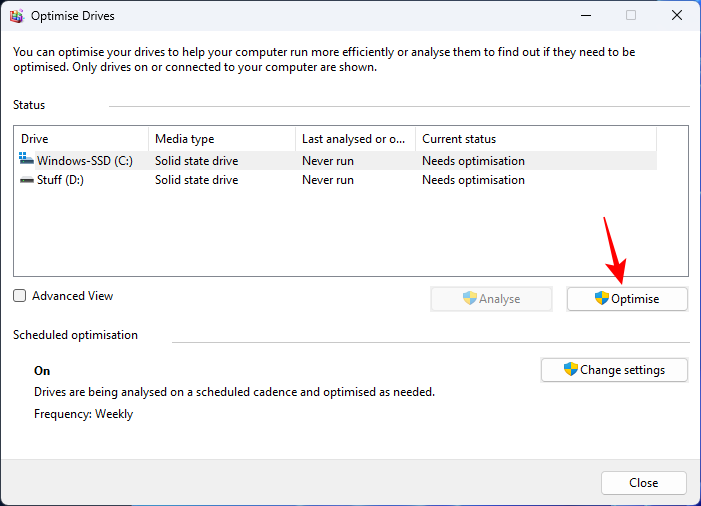This screenshot has width=701, height=506.
Task: Click the Analyse button
Action: [491, 299]
